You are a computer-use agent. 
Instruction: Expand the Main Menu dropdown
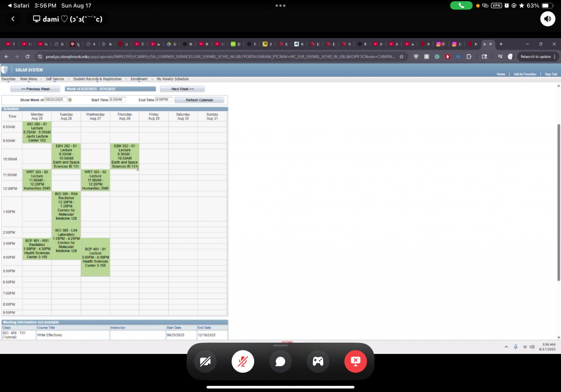pyautogui.click(x=28, y=79)
